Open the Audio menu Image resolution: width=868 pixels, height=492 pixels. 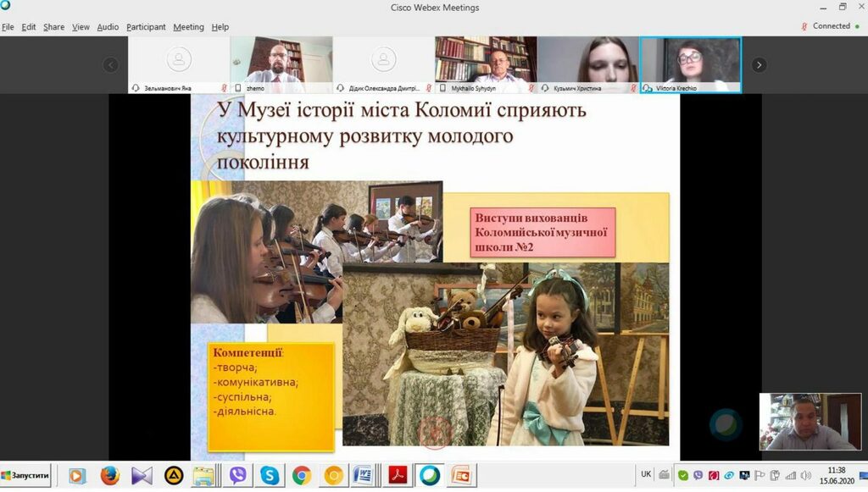[x=107, y=26]
